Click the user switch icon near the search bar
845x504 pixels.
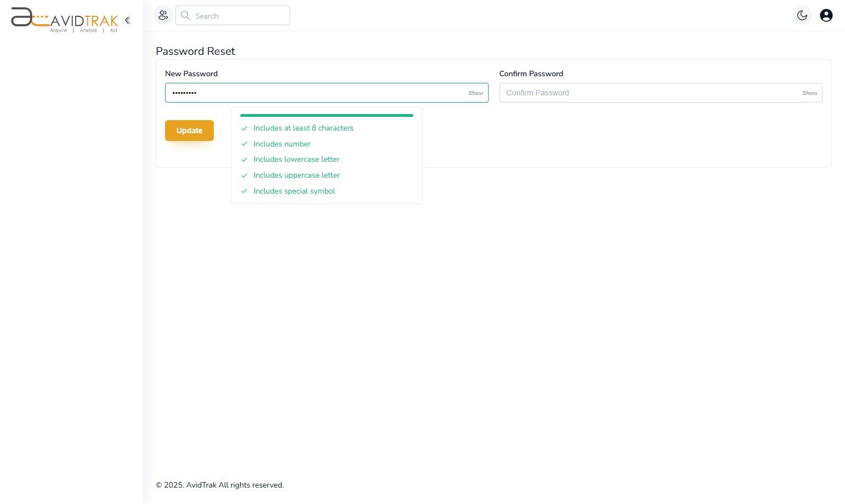(163, 15)
